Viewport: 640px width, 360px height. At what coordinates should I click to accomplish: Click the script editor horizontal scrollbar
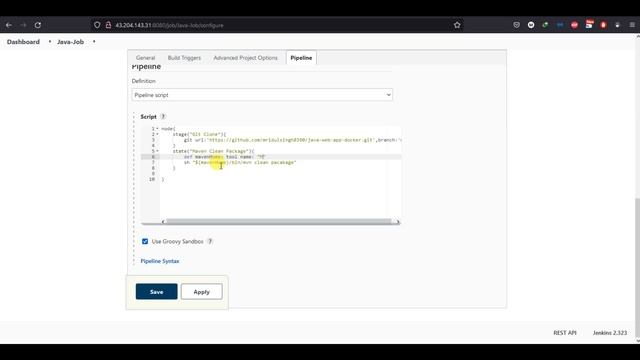(x=278, y=222)
